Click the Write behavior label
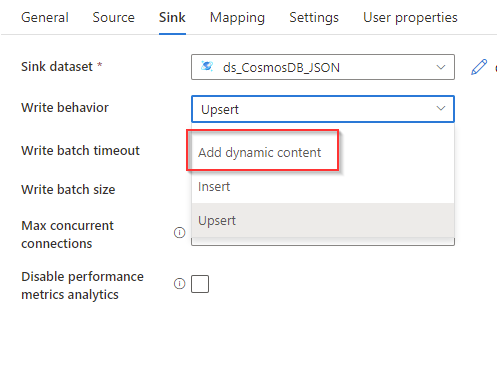The height and width of the screenshot is (365, 497). tap(65, 108)
